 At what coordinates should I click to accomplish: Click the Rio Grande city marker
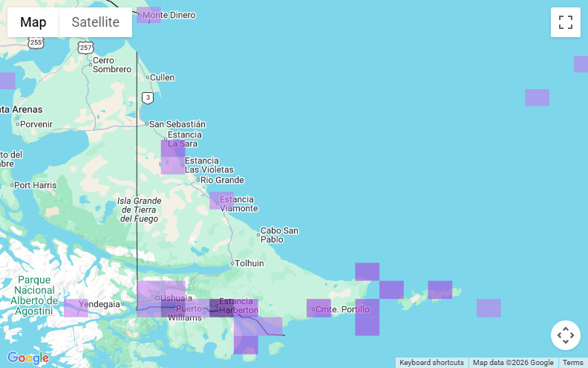198,180
